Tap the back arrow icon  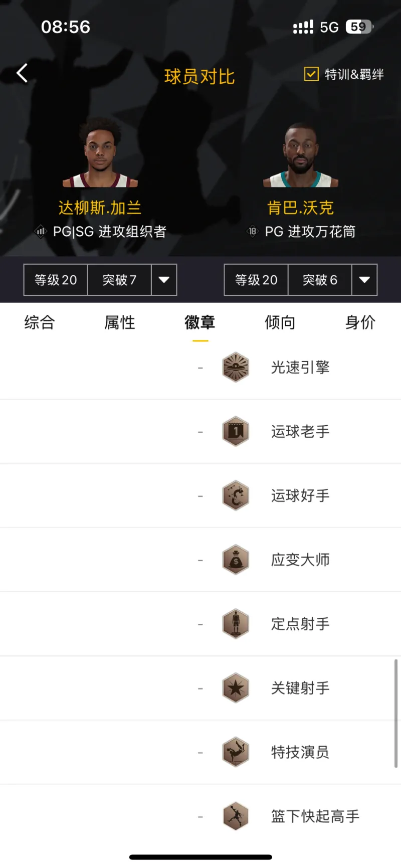(22, 73)
